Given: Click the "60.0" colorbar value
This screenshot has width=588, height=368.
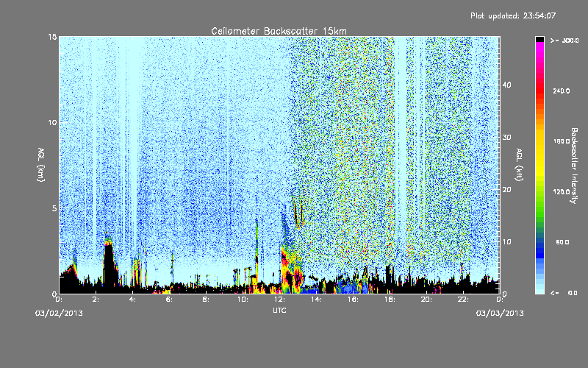Looking at the screenshot, I should (x=562, y=242).
